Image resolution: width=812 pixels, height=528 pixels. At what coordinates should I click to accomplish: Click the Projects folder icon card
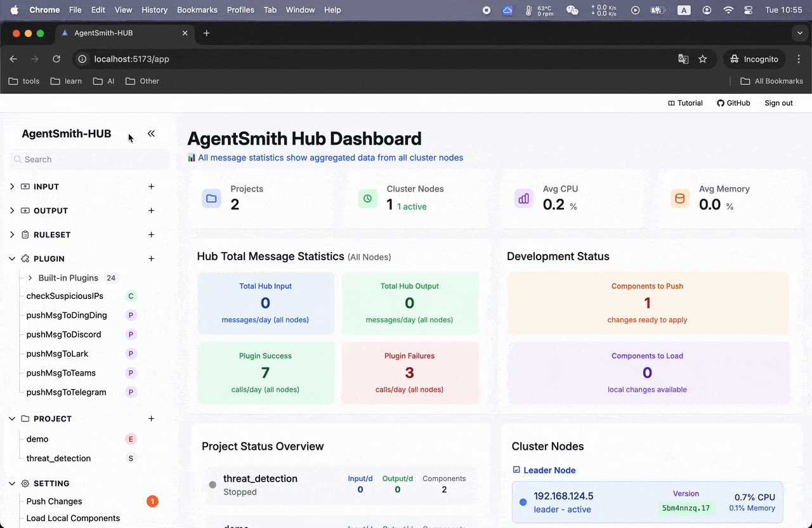coord(211,199)
